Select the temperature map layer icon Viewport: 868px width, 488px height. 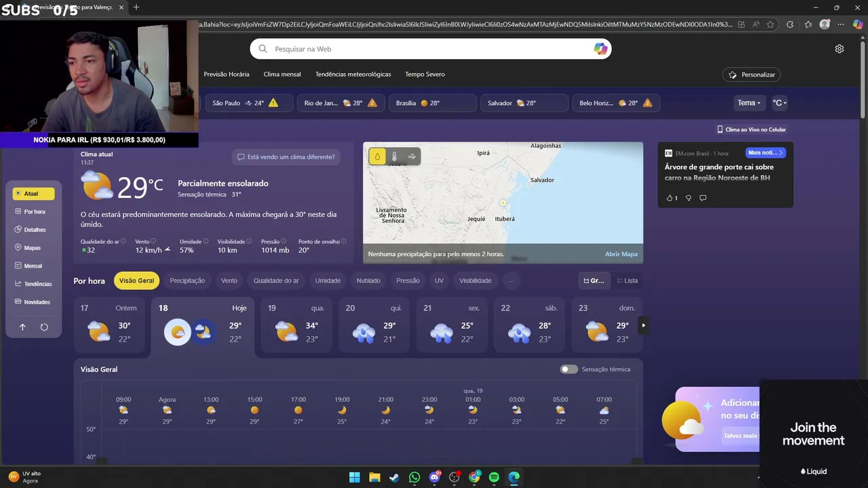pos(394,157)
